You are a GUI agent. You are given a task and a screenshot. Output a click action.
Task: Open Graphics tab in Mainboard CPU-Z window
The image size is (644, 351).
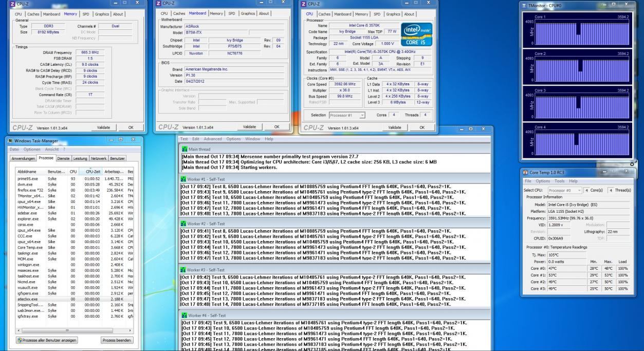pos(248,13)
